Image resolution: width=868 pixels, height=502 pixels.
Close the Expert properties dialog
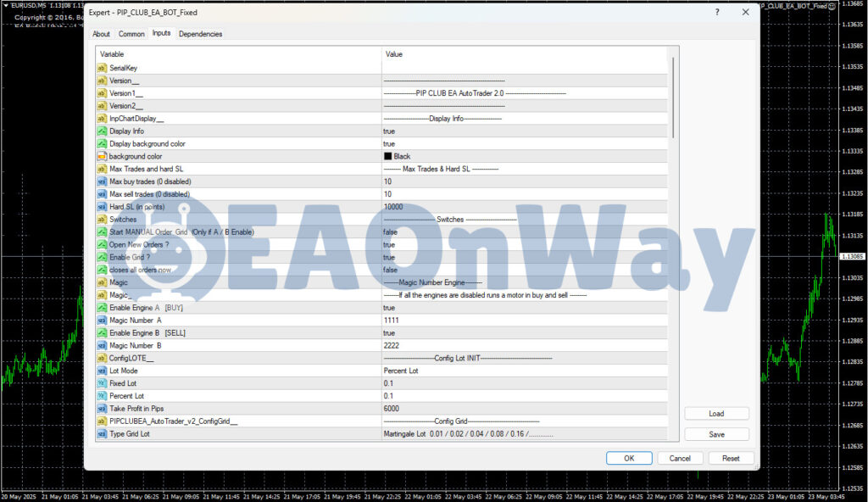(x=746, y=12)
